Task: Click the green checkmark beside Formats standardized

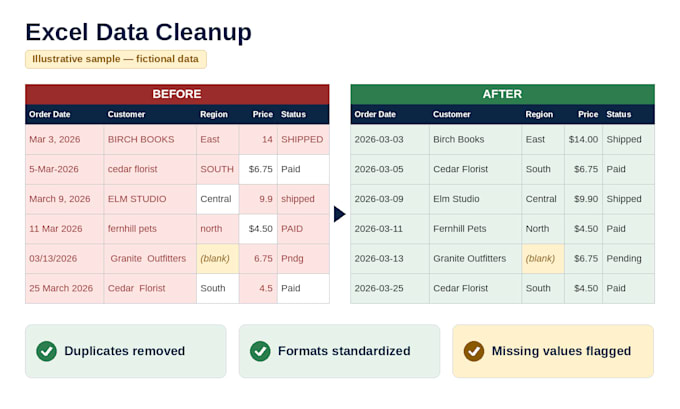Action: (260, 351)
